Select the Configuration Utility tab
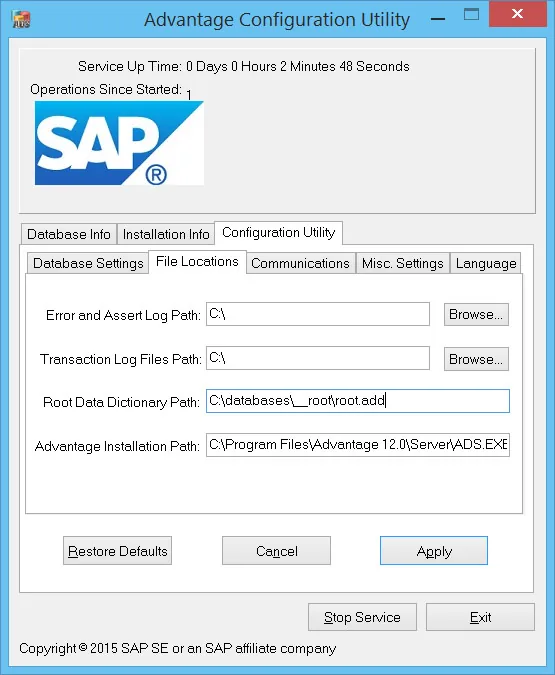Image resolution: width=555 pixels, height=675 pixels. pos(279,232)
